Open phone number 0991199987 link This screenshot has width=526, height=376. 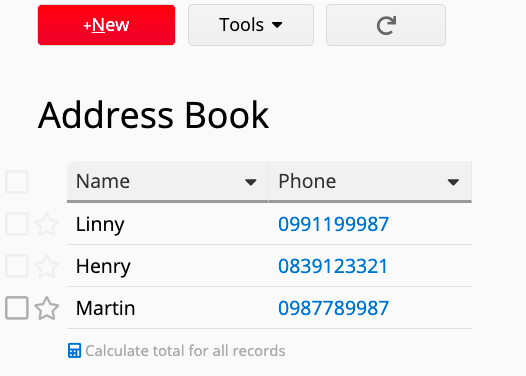[x=333, y=224]
